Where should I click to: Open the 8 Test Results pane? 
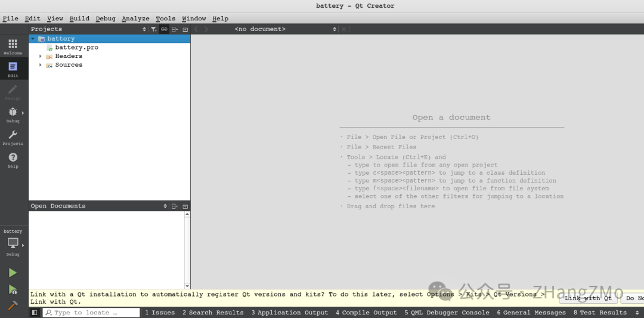tap(600, 313)
